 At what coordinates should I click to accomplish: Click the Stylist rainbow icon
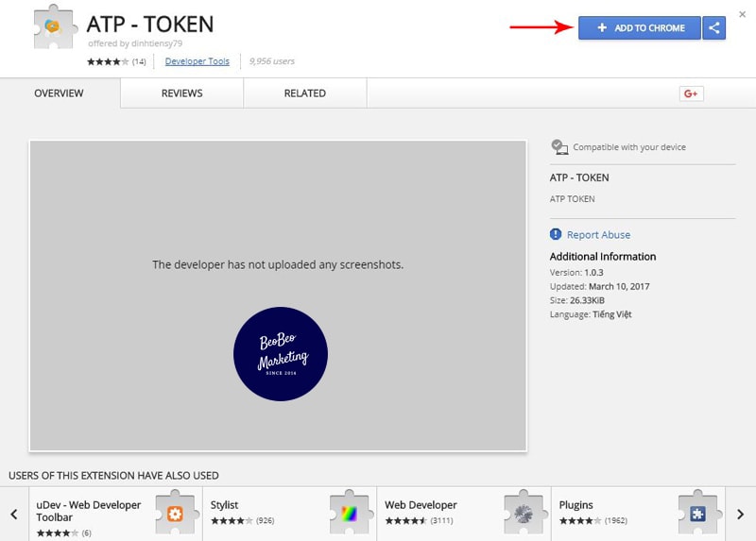(349, 514)
